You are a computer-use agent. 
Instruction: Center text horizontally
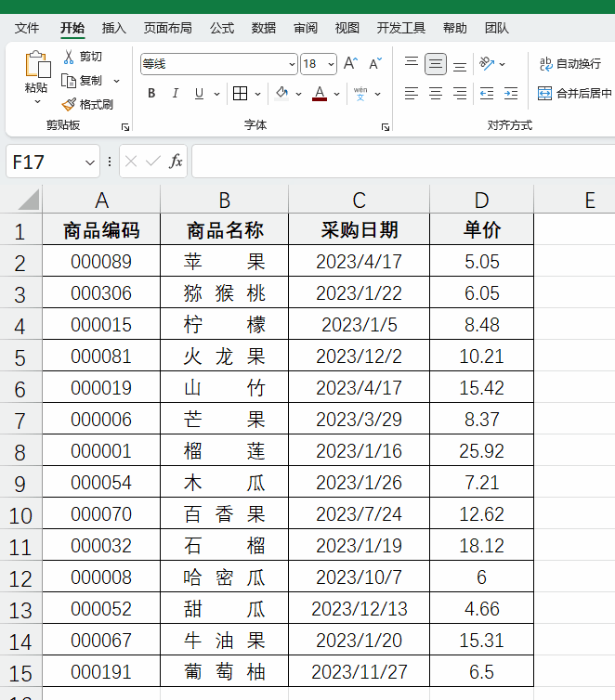point(436,94)
